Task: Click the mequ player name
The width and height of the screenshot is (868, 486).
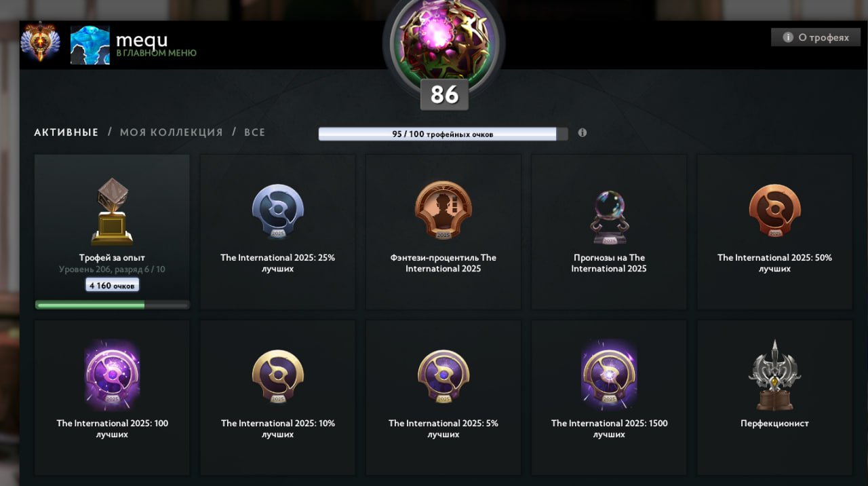Action: click(x=142, y=39)
